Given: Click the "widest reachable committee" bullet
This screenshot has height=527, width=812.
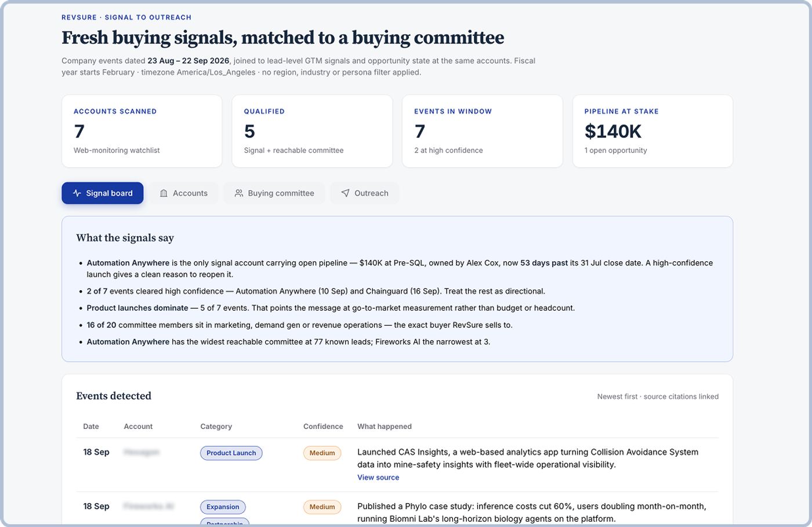Looking at the screenshot, I should coord(288,342).
